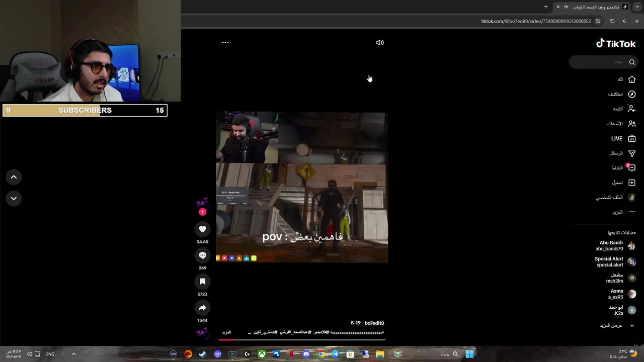This screenshot has height=362, width=644.
Task: Open video options three-dots menu
Action: click(x=225, y=43)
